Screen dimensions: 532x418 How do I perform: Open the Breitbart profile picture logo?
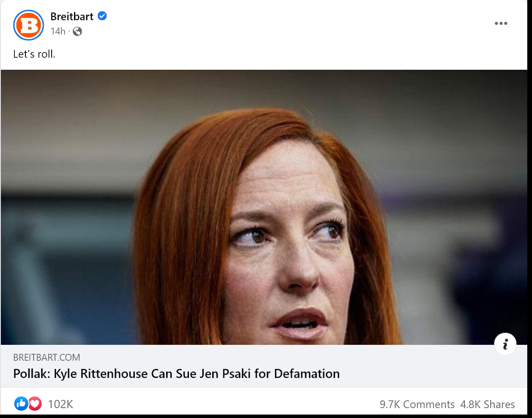[28, 25]
